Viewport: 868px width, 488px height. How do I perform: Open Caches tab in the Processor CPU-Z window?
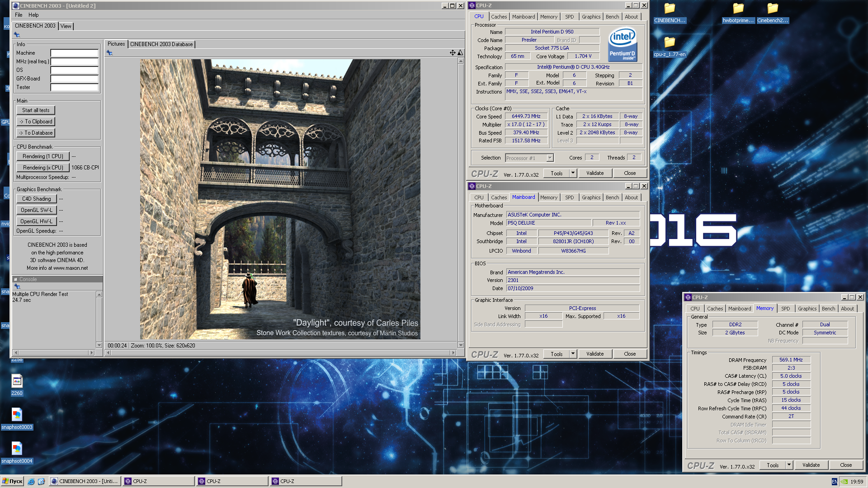point(499,17)
